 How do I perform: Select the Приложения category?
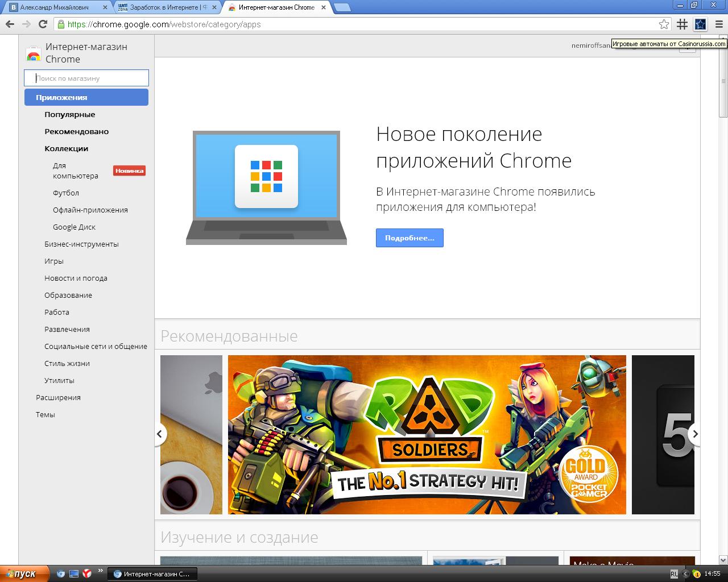86,97
